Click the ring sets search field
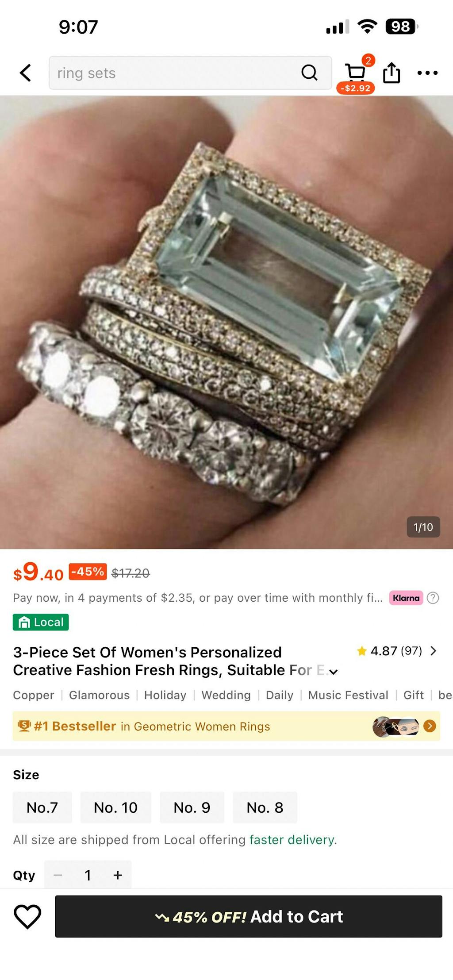 [190, 73]
